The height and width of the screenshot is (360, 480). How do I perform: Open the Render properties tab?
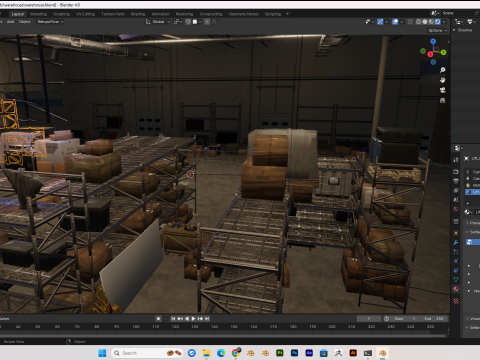(456, 172)
